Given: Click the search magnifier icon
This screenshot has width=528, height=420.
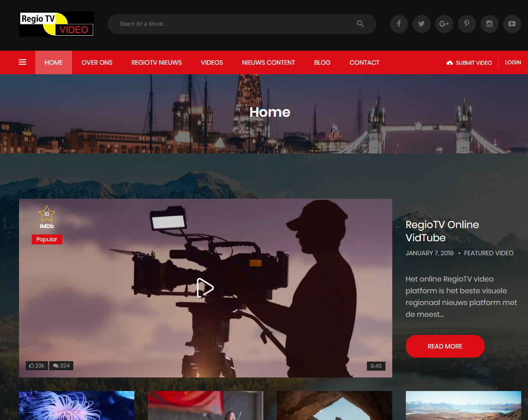Looking at the screenshot, I should point(360,24).
